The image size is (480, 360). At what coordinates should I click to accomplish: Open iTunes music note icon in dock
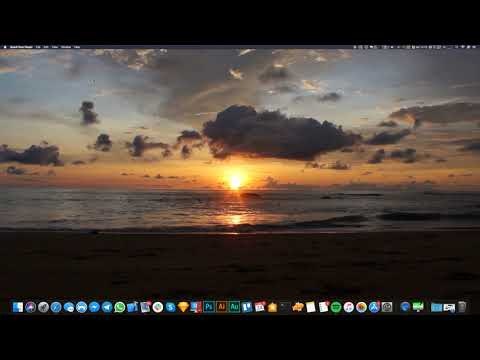349,307
